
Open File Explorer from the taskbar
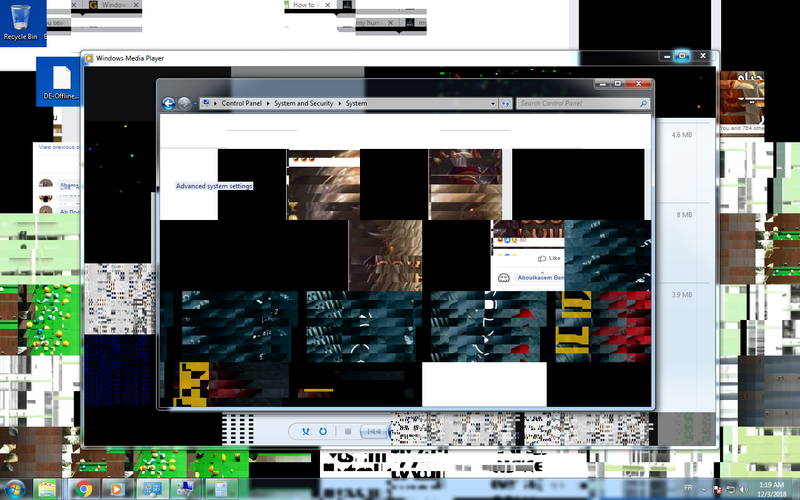[x=46, y=489]
